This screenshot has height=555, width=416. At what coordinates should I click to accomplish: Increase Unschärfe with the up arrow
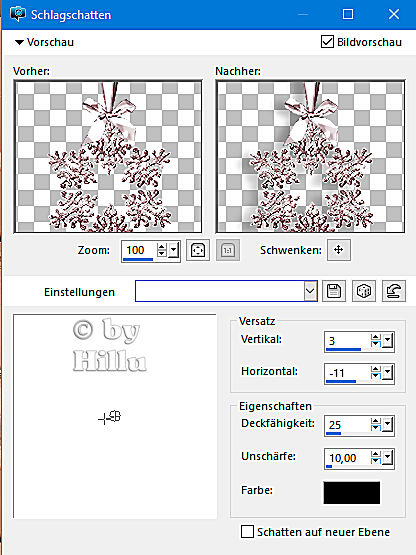coord(376,454)
